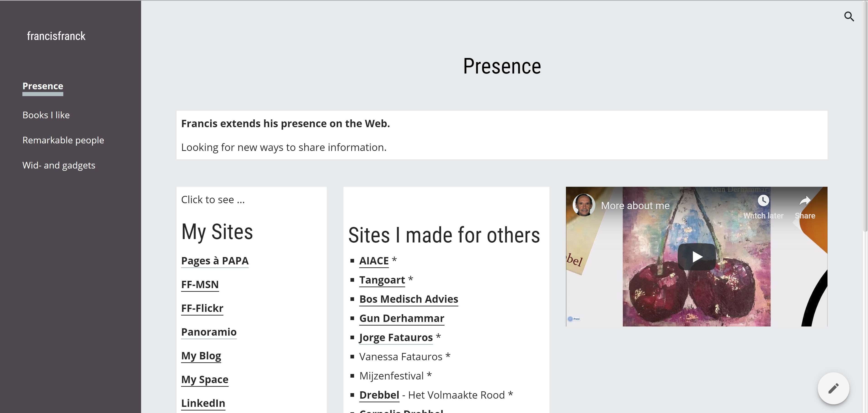Play the 'More about me' video

point(696,257)
